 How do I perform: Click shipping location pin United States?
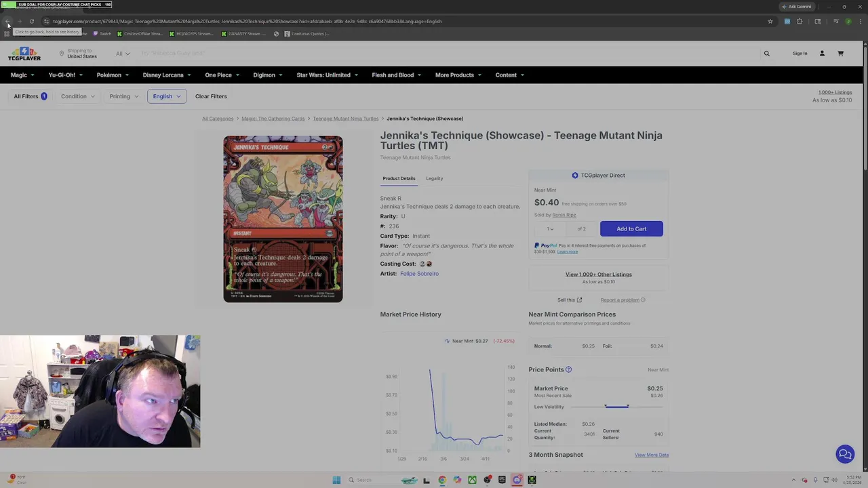pos(78,54)
